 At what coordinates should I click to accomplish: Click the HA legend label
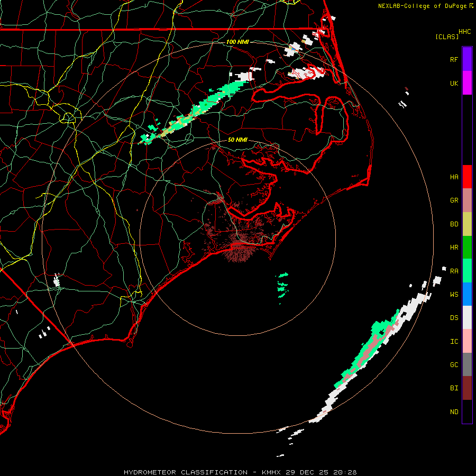454,177
